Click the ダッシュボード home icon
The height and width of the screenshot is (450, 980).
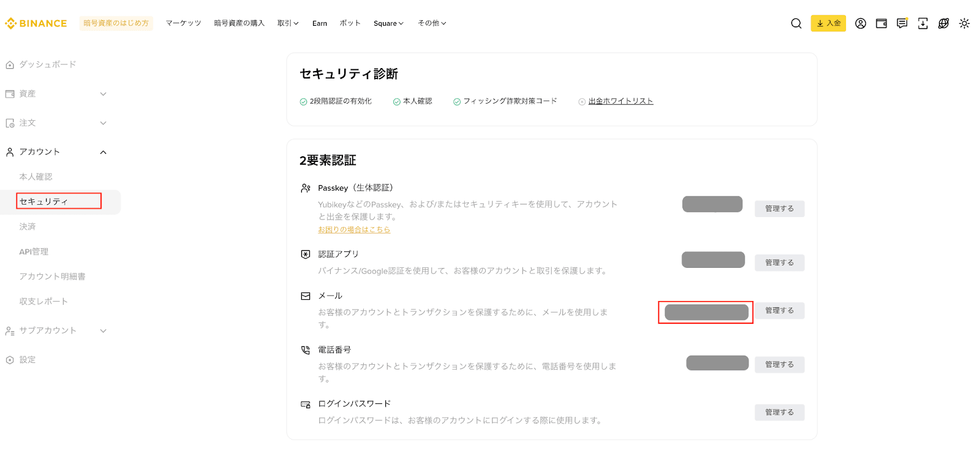(x=10, y=64)
